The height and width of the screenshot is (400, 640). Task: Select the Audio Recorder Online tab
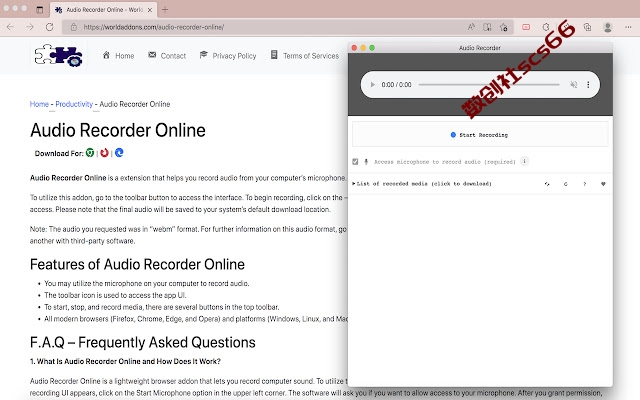point(103,9)
